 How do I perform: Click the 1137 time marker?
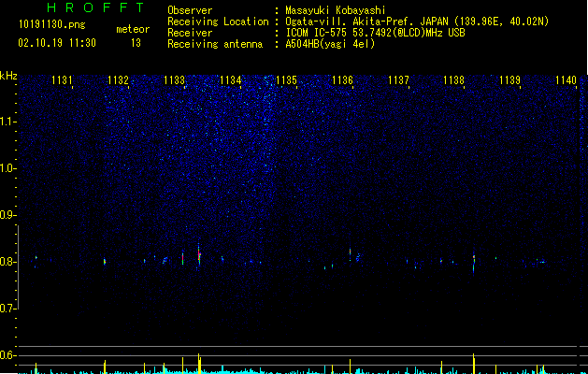398,80
